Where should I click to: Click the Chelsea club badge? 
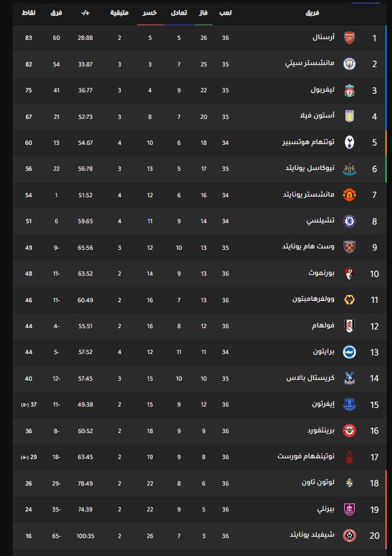pos(349,221)
